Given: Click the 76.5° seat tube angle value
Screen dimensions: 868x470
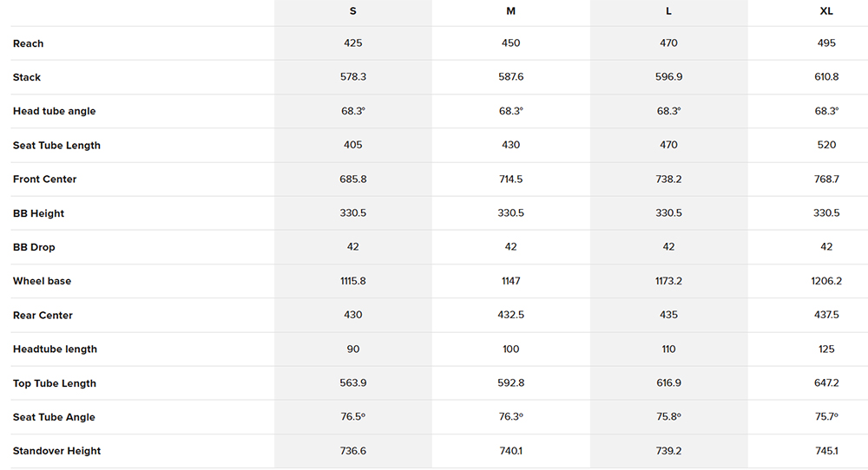Looking at the screenshot, I should (353, 417).
